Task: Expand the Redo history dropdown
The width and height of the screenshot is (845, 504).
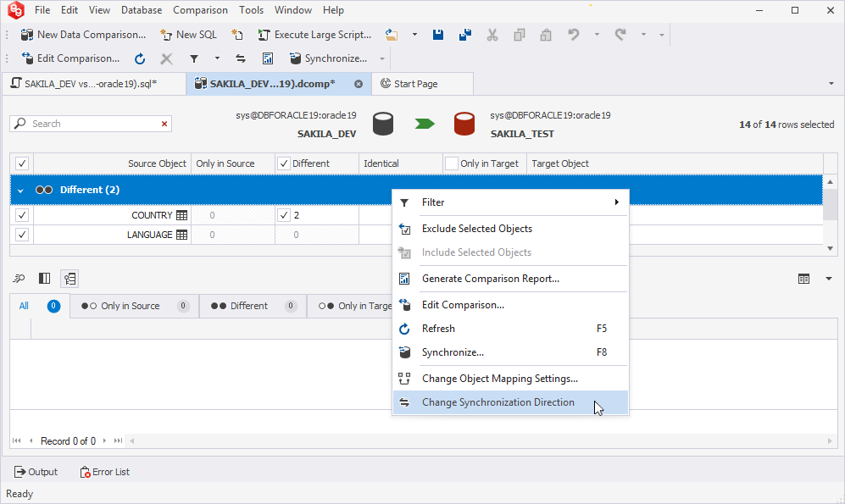Action: [x=643, y=35]
